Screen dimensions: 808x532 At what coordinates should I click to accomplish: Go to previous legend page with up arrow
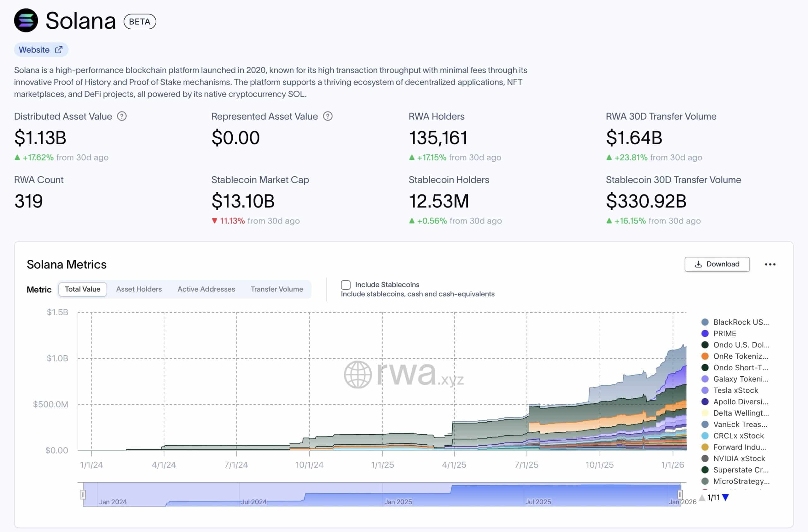coord(702,497)
